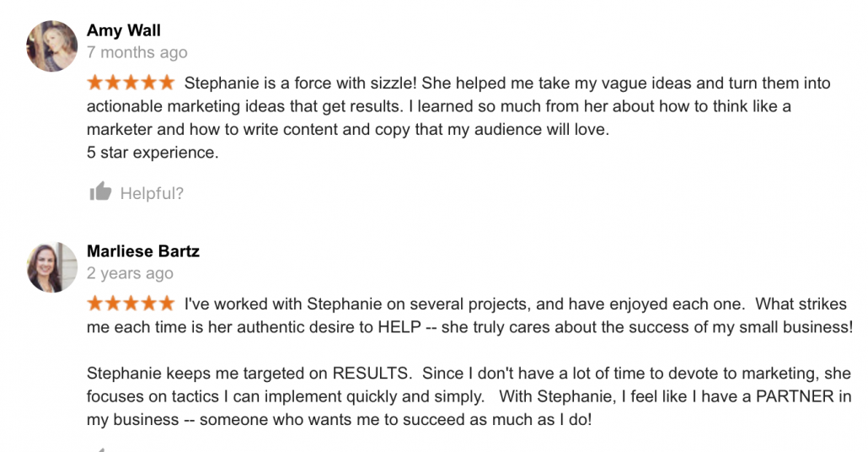Click the capitalized word PARTNER in Marliese's review

click(795, 396)
